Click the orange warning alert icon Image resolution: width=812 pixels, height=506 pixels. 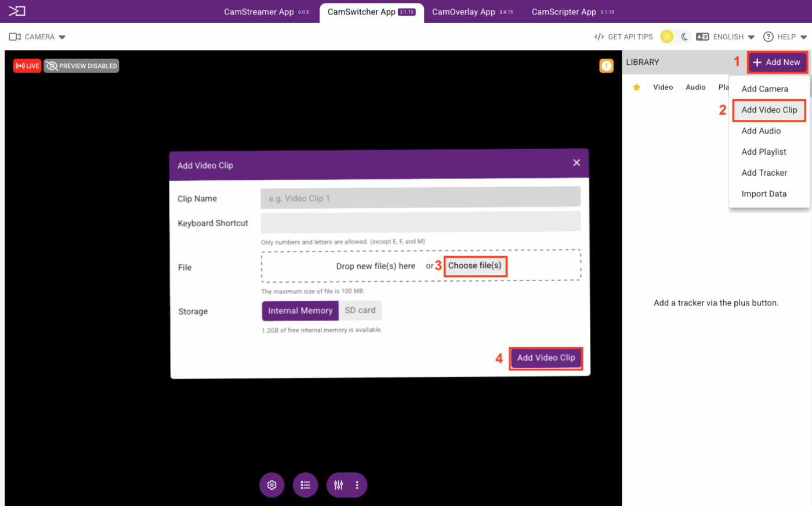tap(606, 66)
